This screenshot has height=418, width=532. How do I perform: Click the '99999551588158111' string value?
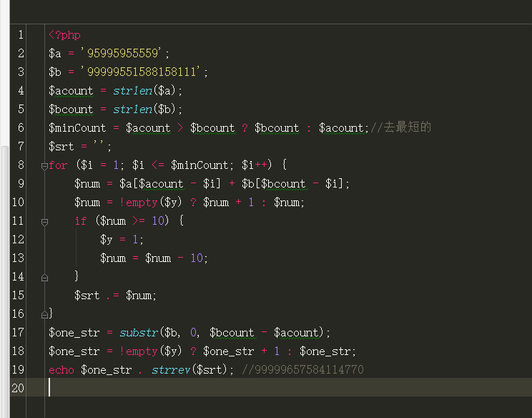[142, 72]
